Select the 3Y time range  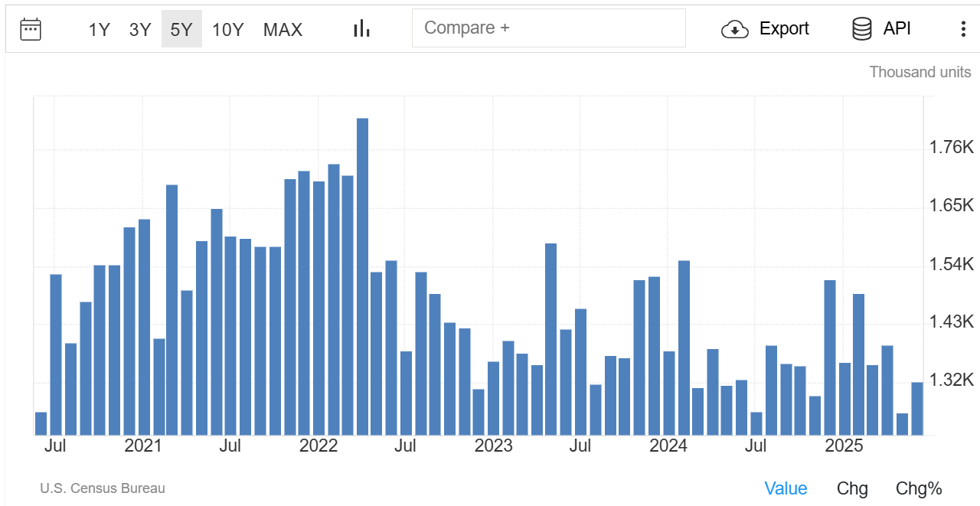click(x=140, y=30)
